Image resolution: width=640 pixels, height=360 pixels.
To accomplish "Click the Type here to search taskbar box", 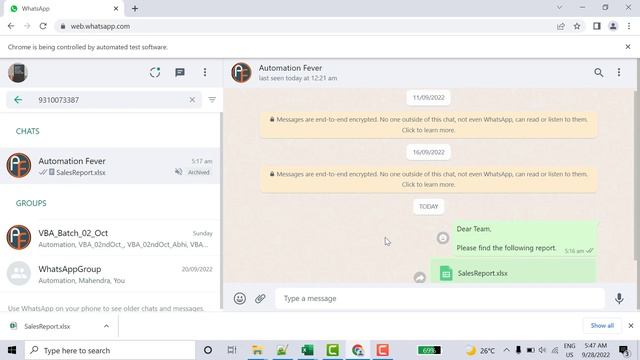I will click(110, 350).
